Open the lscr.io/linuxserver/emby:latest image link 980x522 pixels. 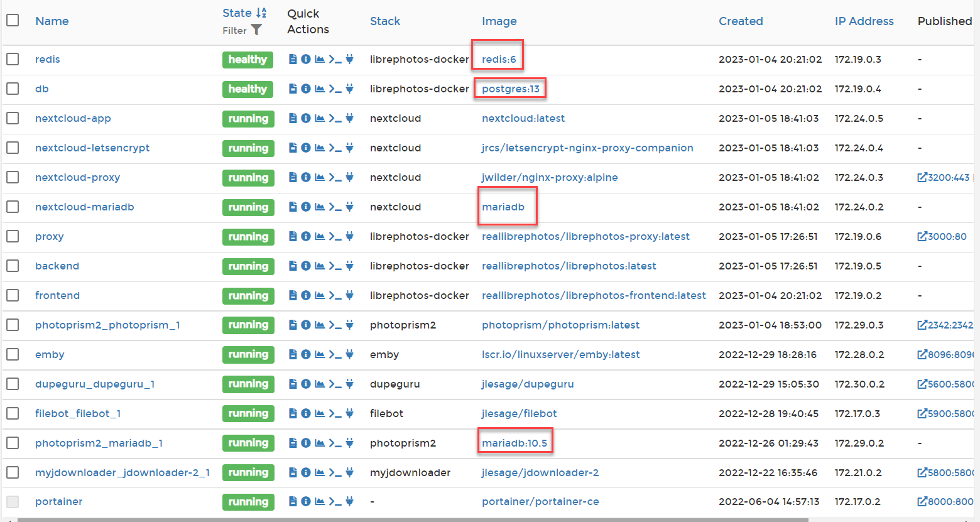click(x=561, y=354)
